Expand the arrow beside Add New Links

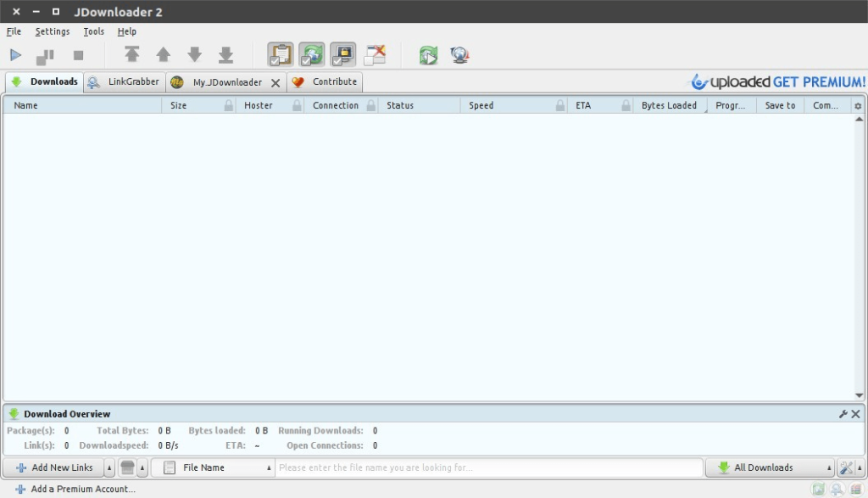pos(109,467)
